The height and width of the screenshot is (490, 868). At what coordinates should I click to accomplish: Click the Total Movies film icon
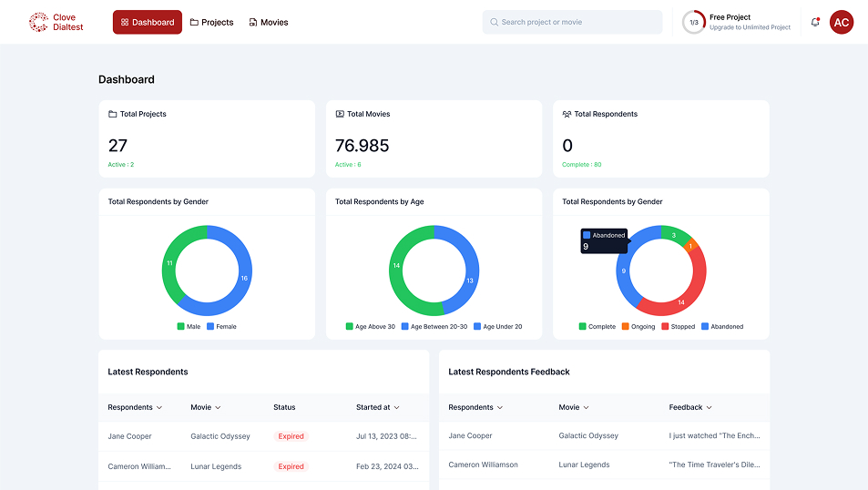(340, 114)
